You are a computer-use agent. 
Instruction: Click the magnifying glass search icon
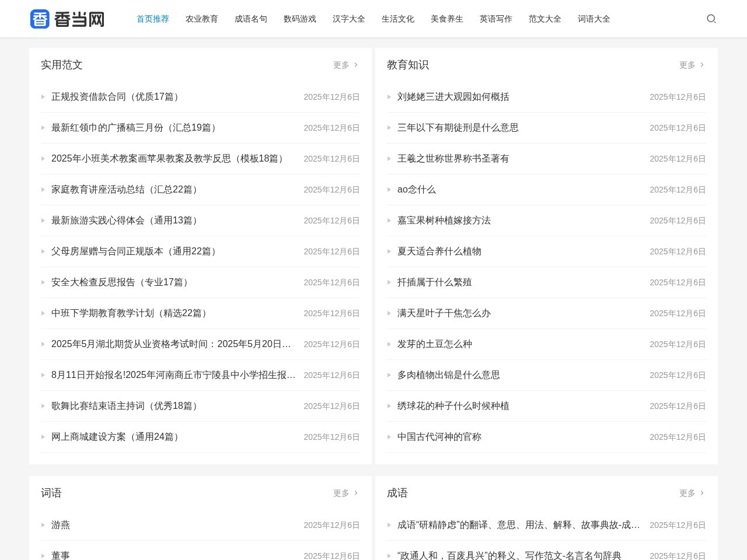711,19
